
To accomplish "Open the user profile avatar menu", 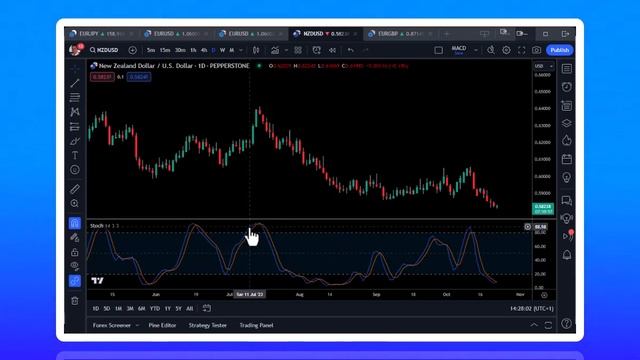I will (x=75, y=50).
